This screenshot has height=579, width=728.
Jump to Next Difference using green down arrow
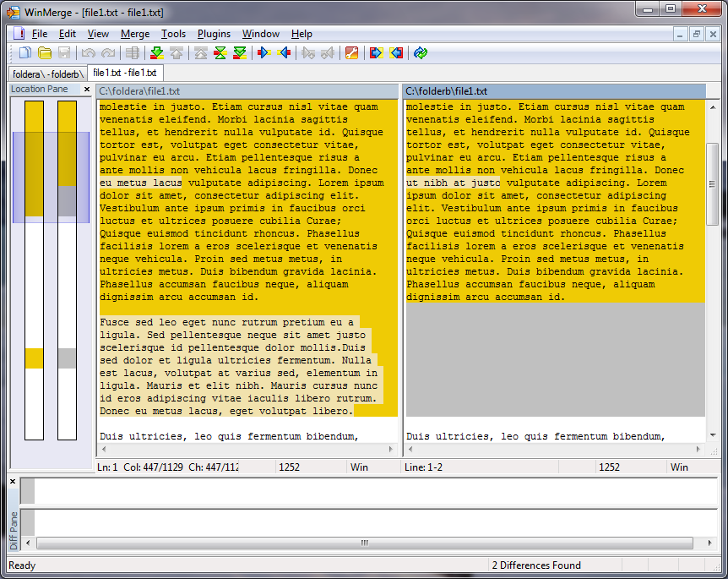[x=157, y=53]
